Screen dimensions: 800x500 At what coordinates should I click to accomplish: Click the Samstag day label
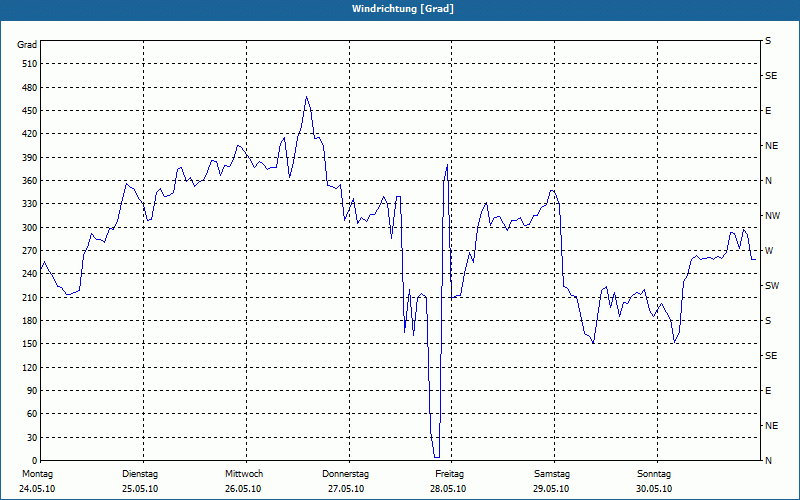click(x=552, y=474)
